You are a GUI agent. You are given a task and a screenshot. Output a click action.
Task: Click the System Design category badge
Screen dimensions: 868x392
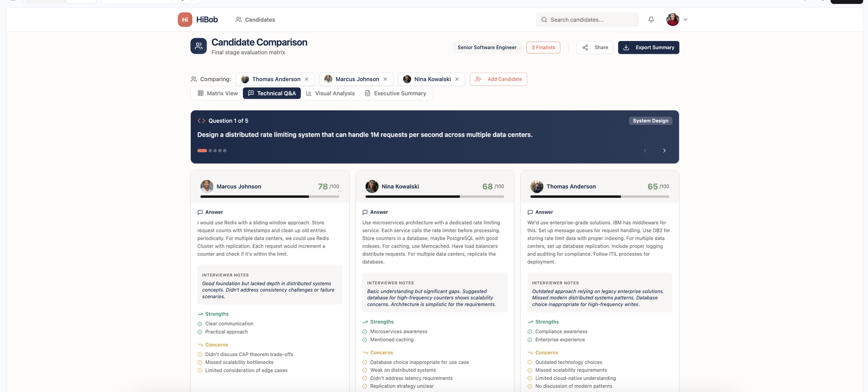[651, 121]
